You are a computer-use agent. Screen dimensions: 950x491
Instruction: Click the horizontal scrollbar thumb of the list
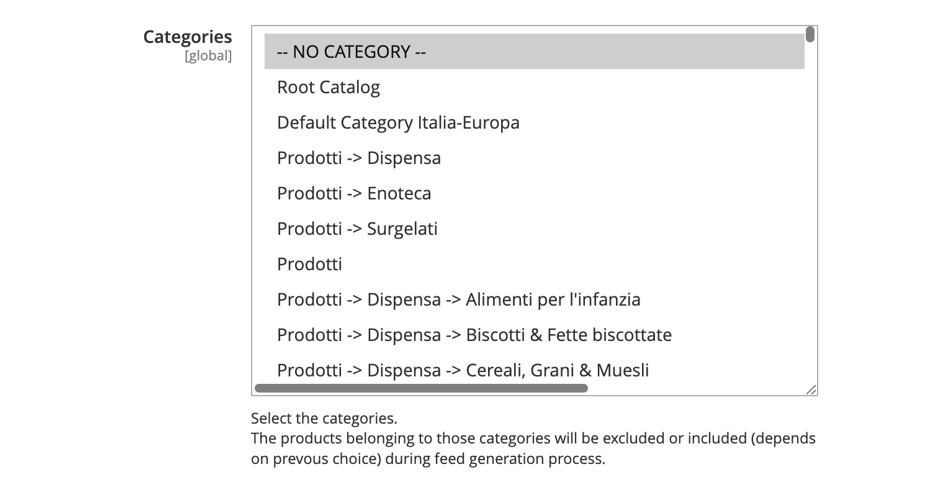[x=421, y=388]
